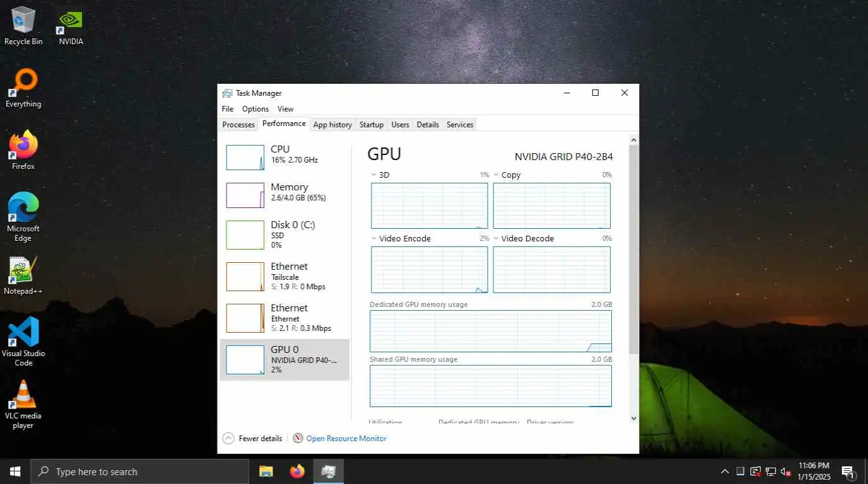Click the Task Manager taskbar icon

coord(328,471)
